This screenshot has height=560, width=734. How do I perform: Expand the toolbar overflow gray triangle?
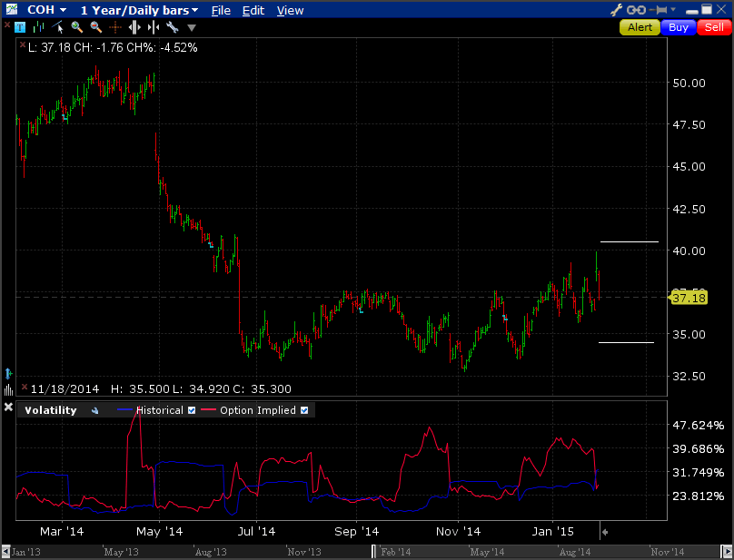pos(192,28)
